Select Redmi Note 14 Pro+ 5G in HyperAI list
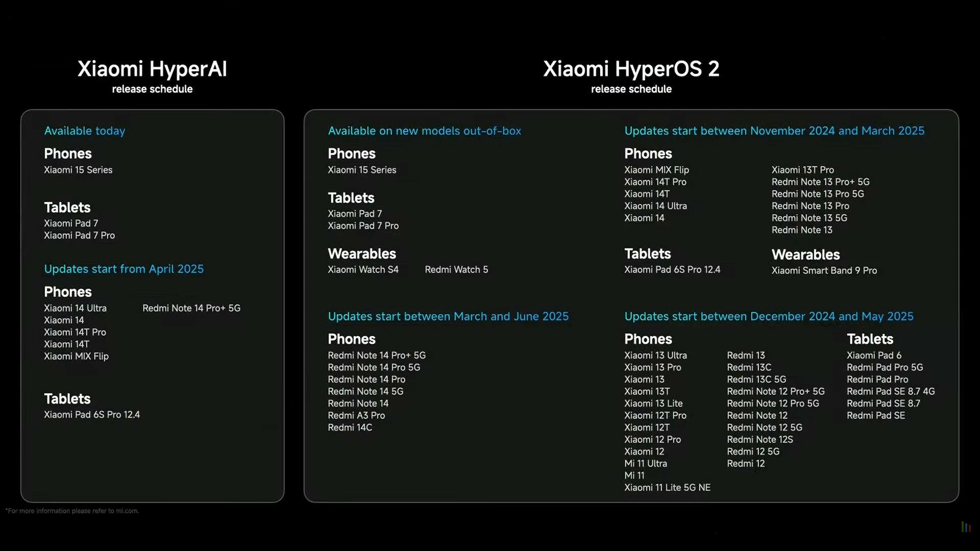The image size is (980, 551). click(x=191, y=308)
